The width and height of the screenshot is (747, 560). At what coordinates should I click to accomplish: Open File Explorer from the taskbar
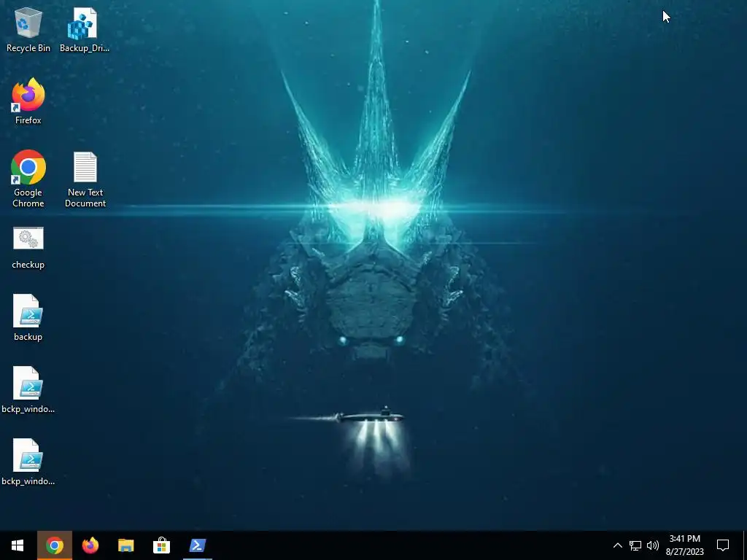coord(125,545)
